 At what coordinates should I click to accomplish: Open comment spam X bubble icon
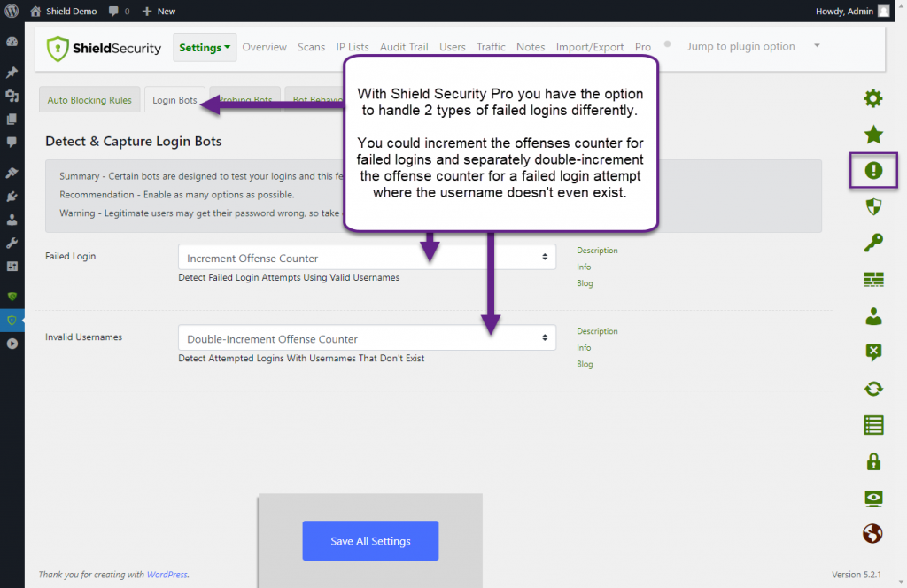tap(872, 352)
